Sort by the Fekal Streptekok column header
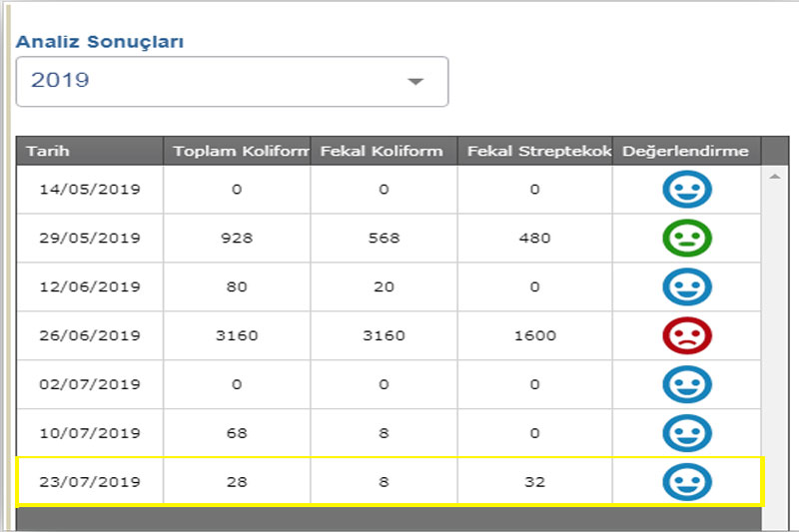799x532 pixels. pyautogui.click(x=535, y=151)
